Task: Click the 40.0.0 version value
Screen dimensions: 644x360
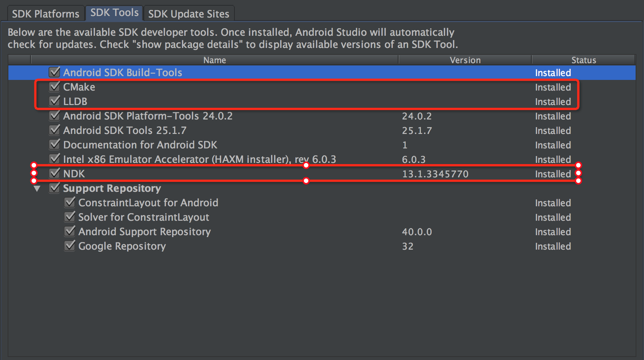Action: click(x=417, y=232)
